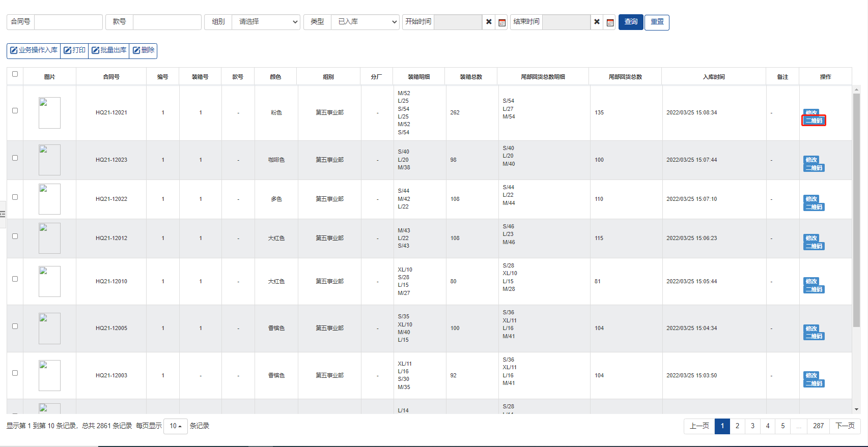Jump to last page 287
Image resolution: width=868 pixels, height=447 pixels.
click(818, 426)
